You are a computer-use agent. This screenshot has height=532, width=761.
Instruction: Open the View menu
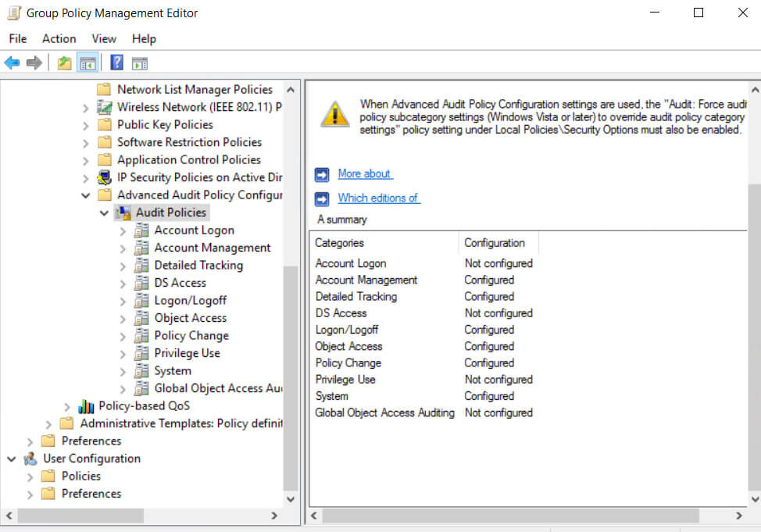[x=104, y=38]
